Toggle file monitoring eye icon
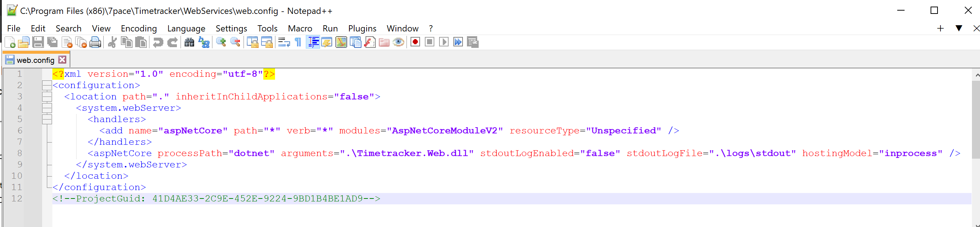This screenshot has height=227, width=980. 398,42
